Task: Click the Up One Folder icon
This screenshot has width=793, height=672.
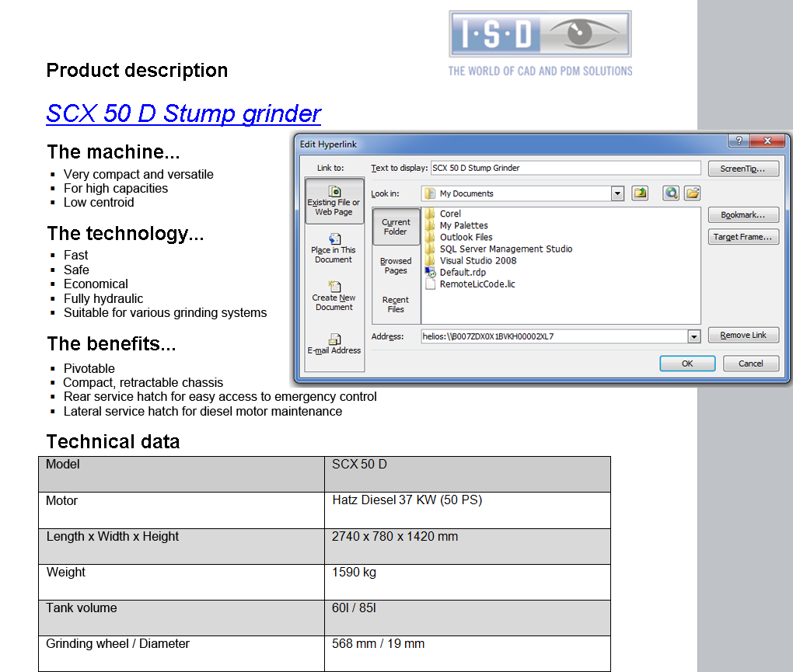Action: [x=640, y=193]
